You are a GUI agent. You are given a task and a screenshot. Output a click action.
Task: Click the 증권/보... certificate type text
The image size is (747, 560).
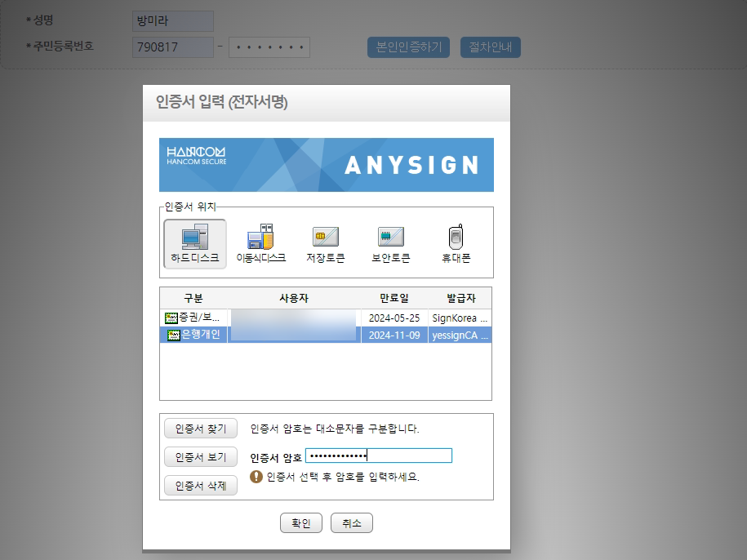[x=199, y=317]
